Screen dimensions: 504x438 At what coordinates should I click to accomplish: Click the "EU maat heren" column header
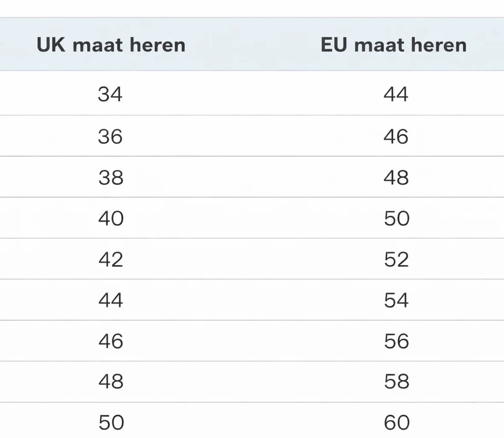coord(393,45)
